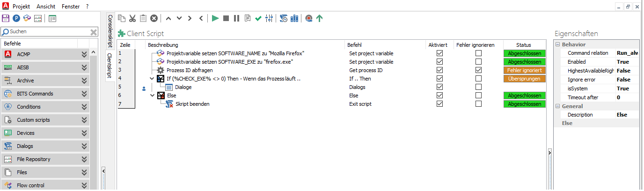
Task: Collapse the If..Then tree node in row 4
Action: click(152, 79)
